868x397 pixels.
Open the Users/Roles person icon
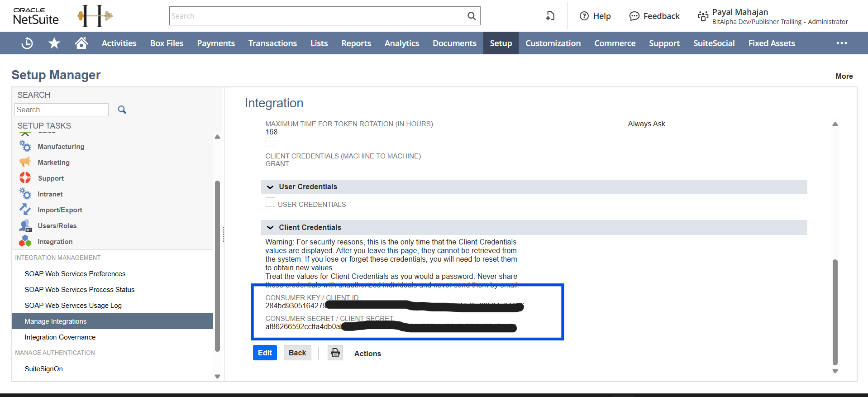25,225
